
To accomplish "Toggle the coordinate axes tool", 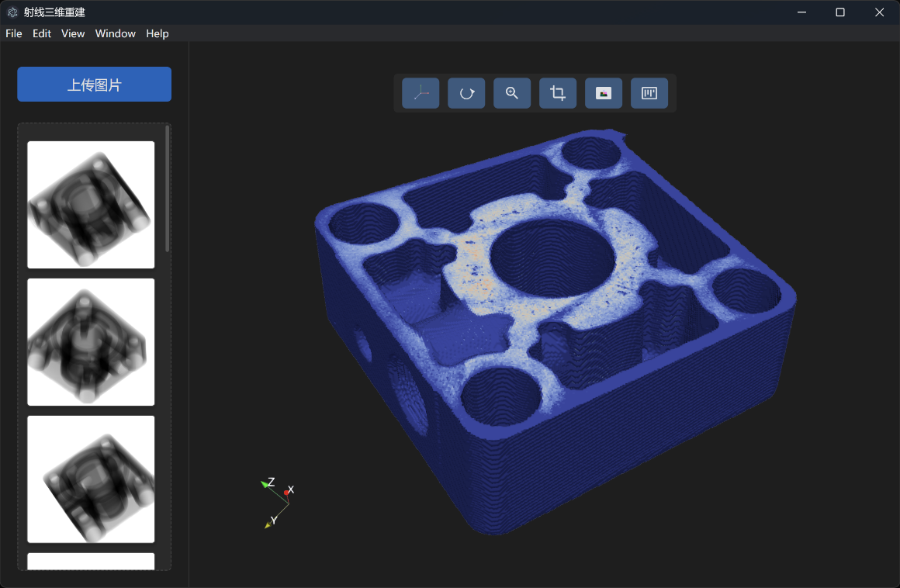I will [421, 93].
